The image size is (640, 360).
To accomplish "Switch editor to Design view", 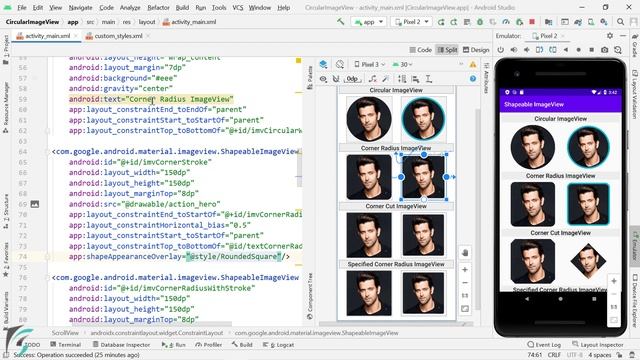I will (476, 50).
